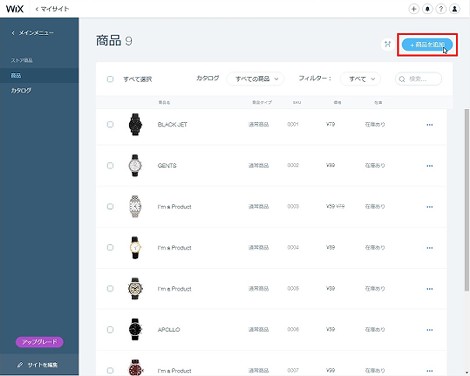Screen dimensions: 470x376
Task: Select 商品 item in the sidebar
Action: 39,76
